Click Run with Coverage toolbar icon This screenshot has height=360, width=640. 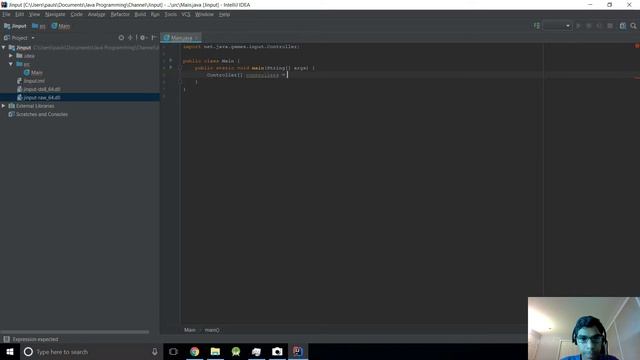click(599, 26)
